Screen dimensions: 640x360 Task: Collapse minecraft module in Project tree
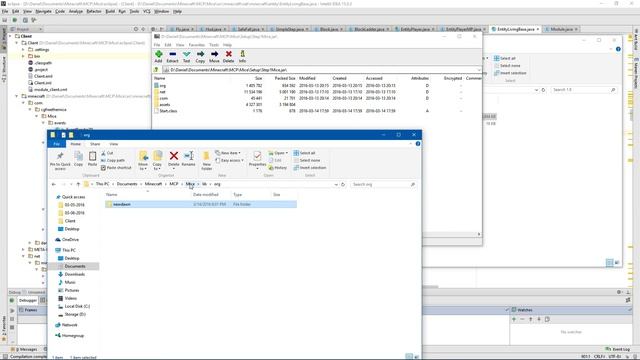coord(17,96)
